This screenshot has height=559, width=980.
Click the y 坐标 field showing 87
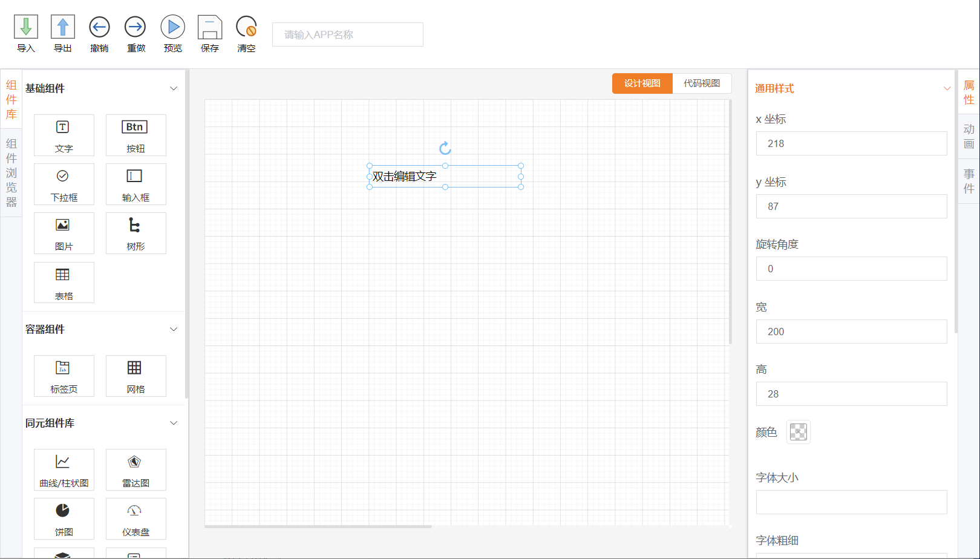click(851, 206)
